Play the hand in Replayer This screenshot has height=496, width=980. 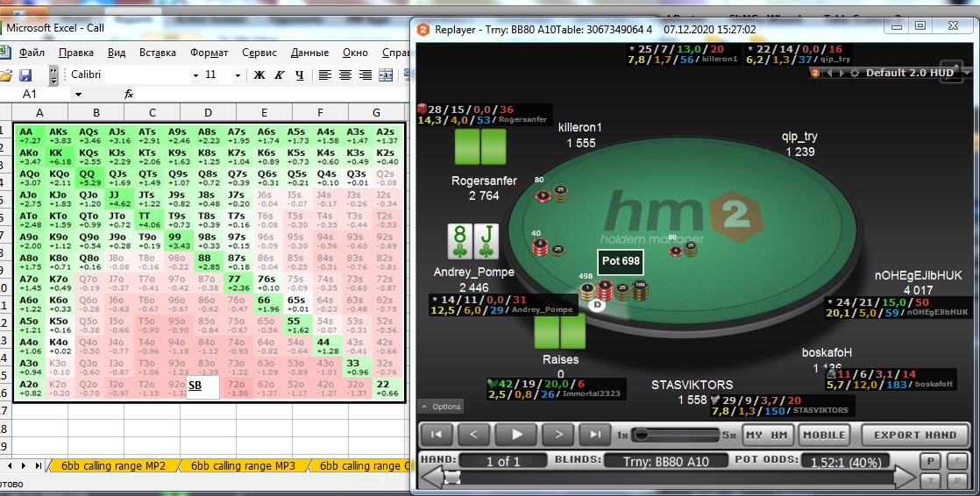[x=516, y=435]
